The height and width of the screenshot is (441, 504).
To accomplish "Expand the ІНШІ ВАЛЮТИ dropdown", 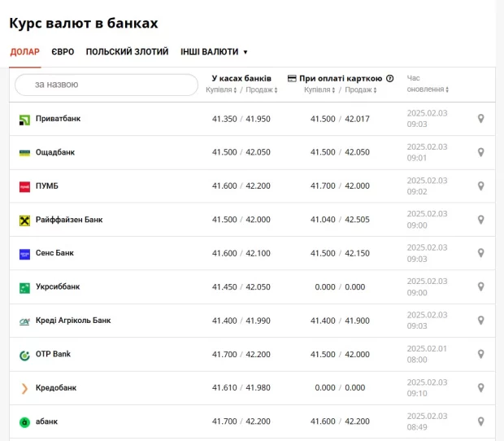I will coord(214,52).
